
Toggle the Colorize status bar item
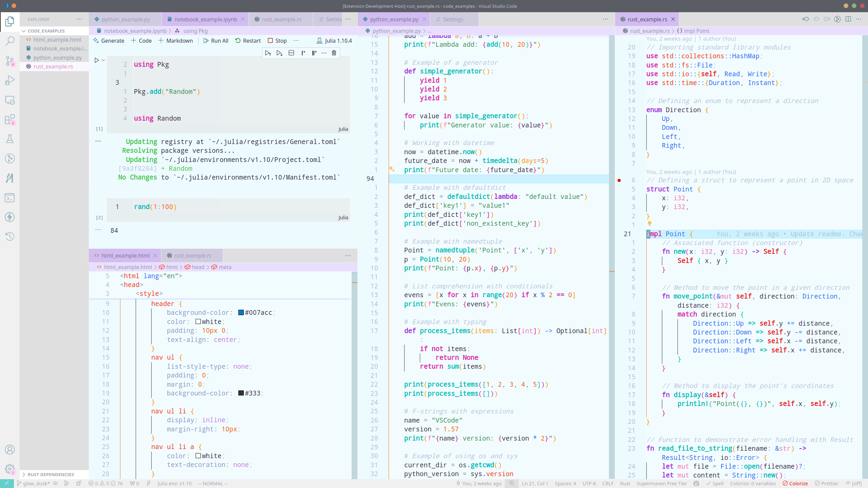click(x=795, y=484)
